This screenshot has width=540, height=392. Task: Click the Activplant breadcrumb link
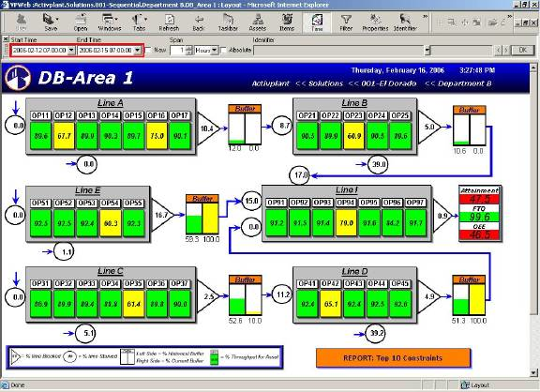[x=270, y=83]
